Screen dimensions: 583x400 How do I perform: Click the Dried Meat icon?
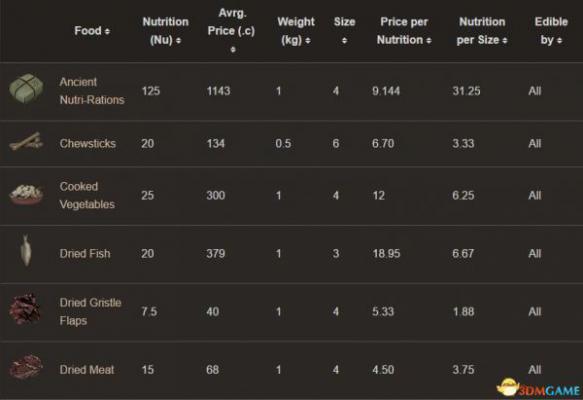coord(26,367)
